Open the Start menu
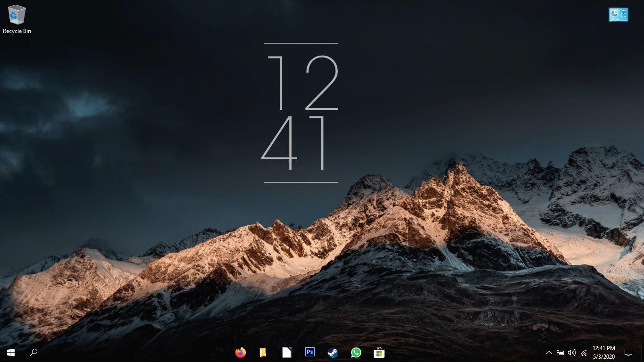 coord(10,352)
